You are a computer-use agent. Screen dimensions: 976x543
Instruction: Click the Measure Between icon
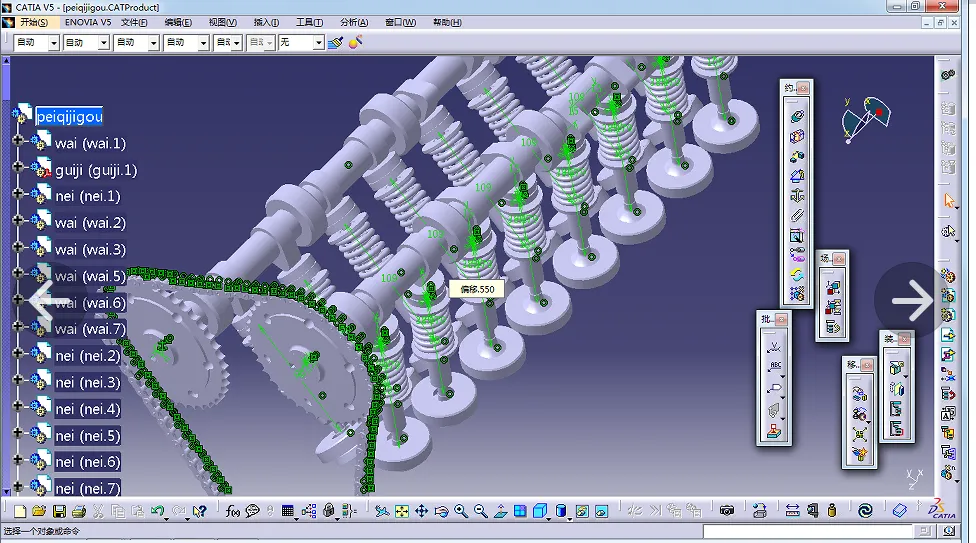(x=792, y=511)
